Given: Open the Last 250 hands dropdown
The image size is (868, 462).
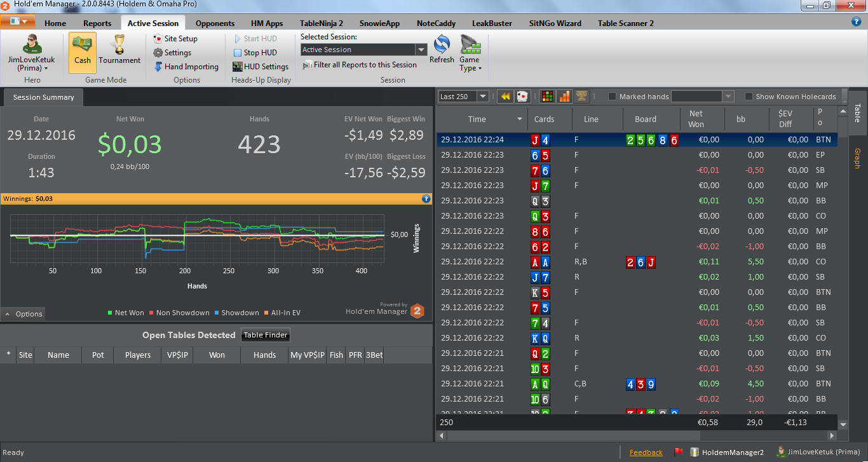Looking at the screenshot, I should (482, 97).
